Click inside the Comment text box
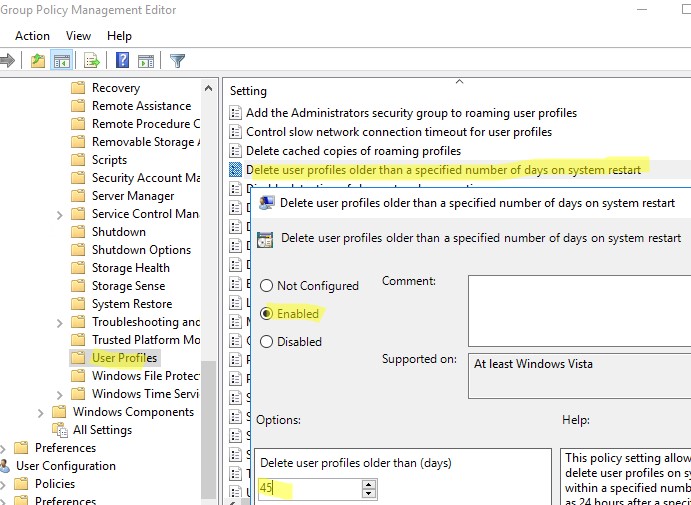Screen dimensions: 691x505 click(x=579, y=311)
